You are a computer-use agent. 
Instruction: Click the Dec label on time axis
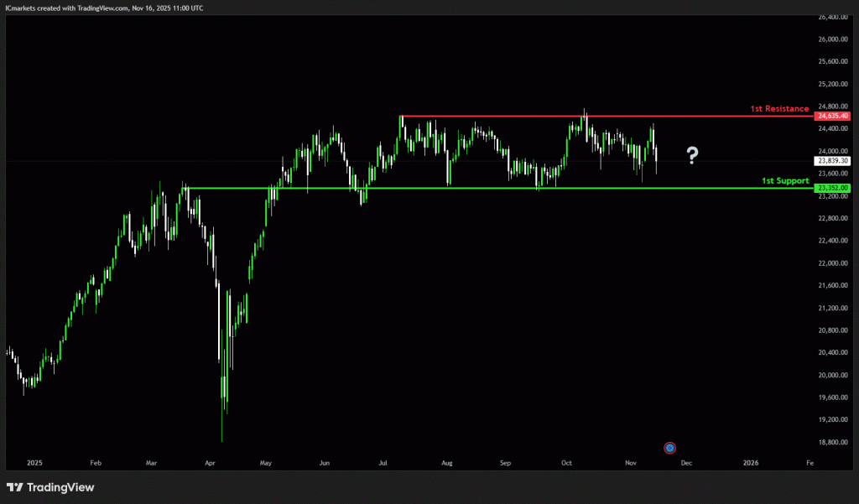coord(686,462)
